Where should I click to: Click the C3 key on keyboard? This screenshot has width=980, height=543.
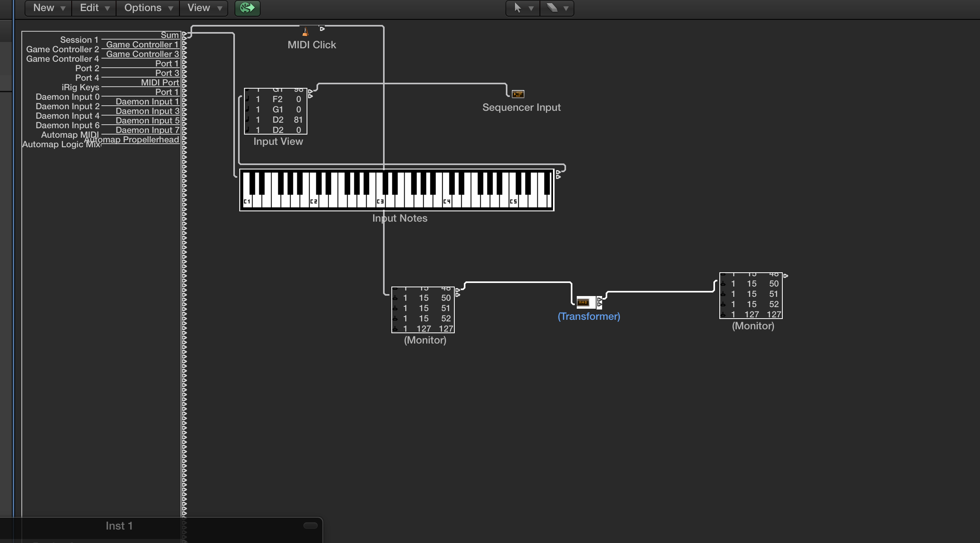[380, 201]
